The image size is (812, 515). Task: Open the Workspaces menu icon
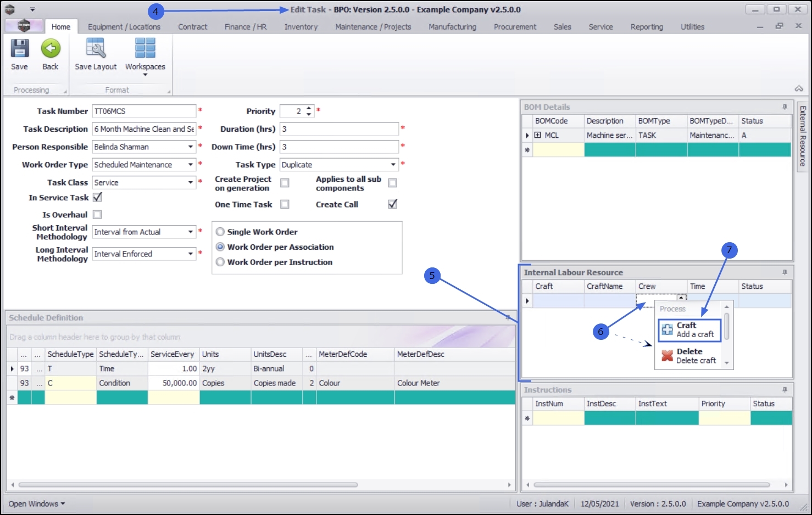pyautogui.click(x=145, y=48)
